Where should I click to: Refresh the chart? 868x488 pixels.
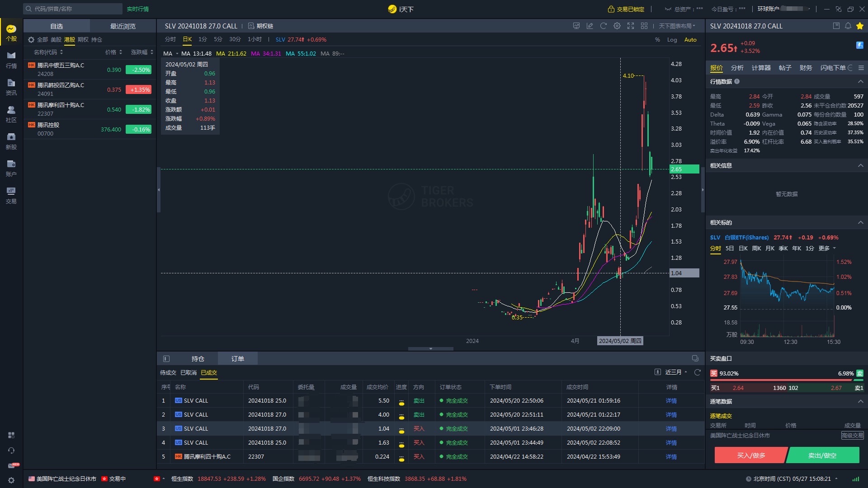pyautogui.click(x=604, y=26)
